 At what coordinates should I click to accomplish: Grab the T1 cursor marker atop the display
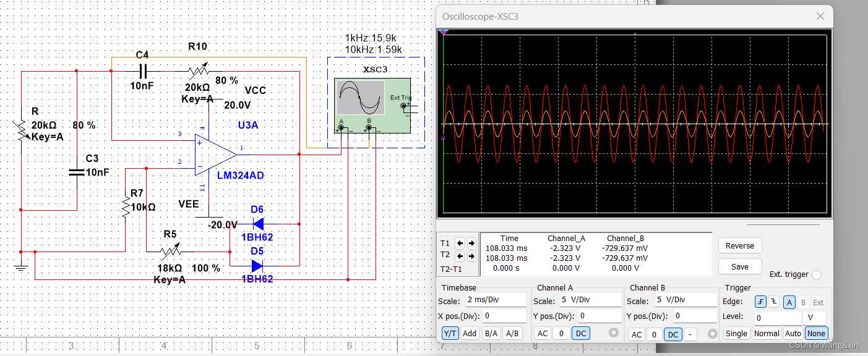tap(444, 32)
